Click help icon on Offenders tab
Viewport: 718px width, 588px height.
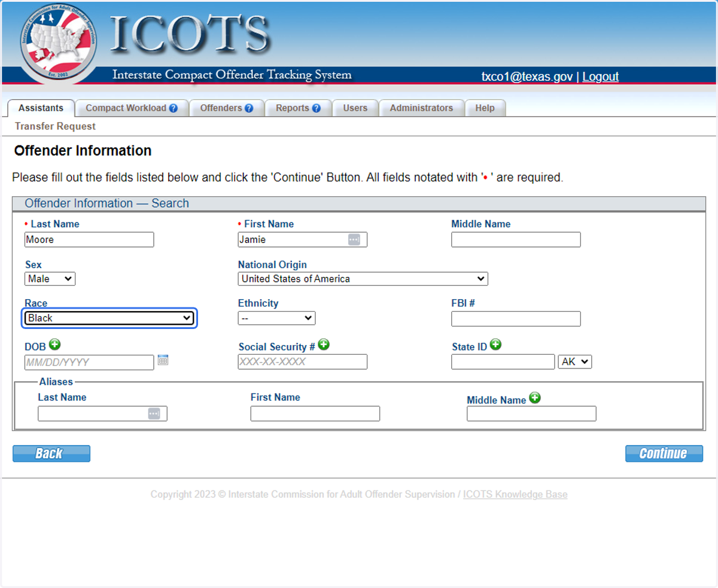249,108
